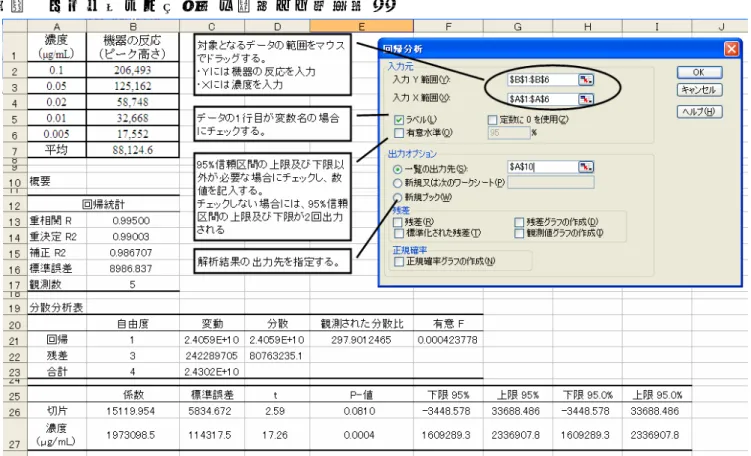Click the 概要 cell
Viewport: 751px width, 456px height.
click(57, 181)
